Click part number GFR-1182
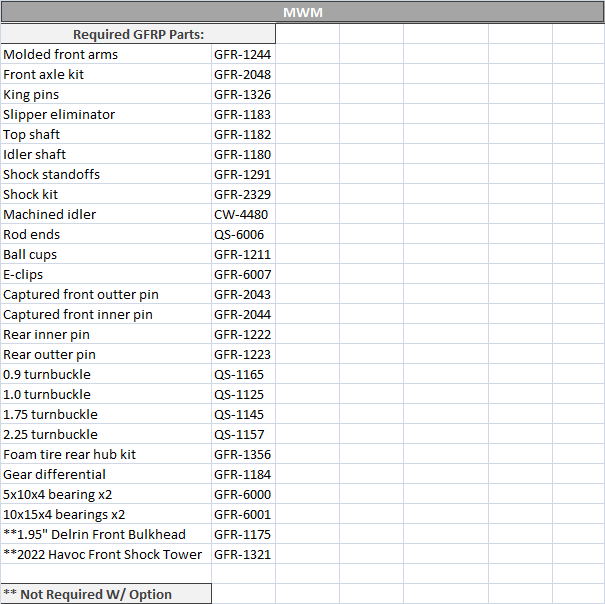 pyautogui.click(x=242, y=134)
